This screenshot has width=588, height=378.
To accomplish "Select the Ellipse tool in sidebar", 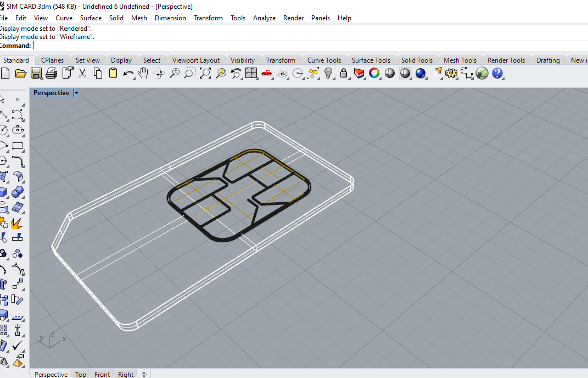I will 18,130.
